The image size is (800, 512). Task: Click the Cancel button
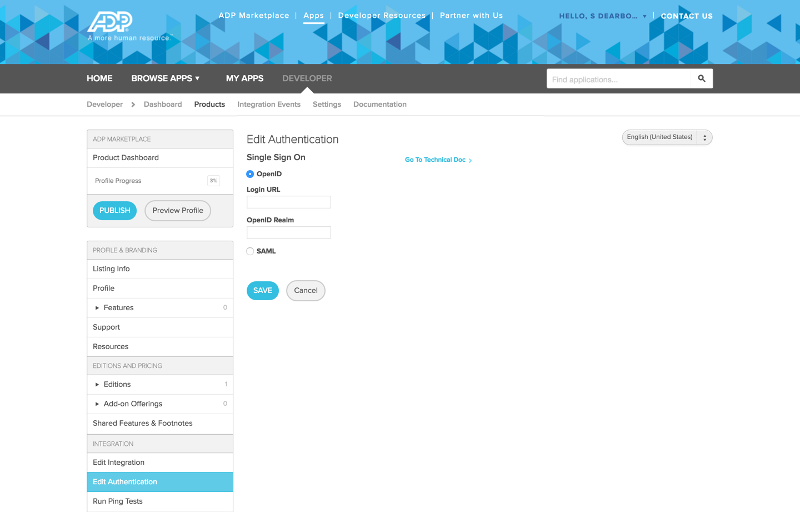306,290
